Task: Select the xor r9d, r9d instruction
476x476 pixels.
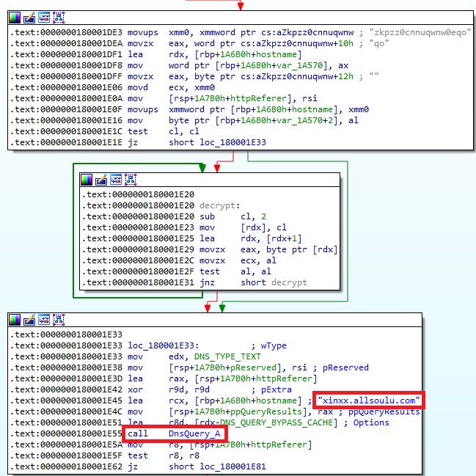Action: (169, 389)
